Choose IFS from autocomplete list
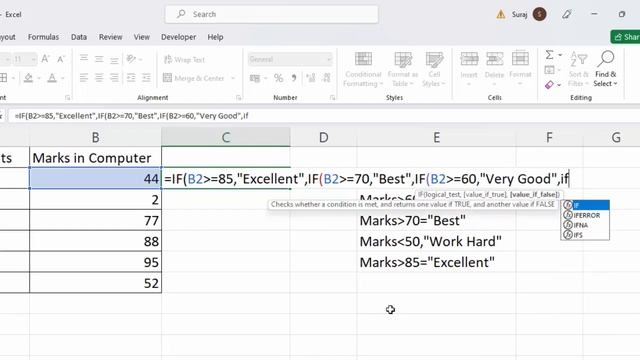640x360 pixels. pyautogui.click(x=585, y=235)
